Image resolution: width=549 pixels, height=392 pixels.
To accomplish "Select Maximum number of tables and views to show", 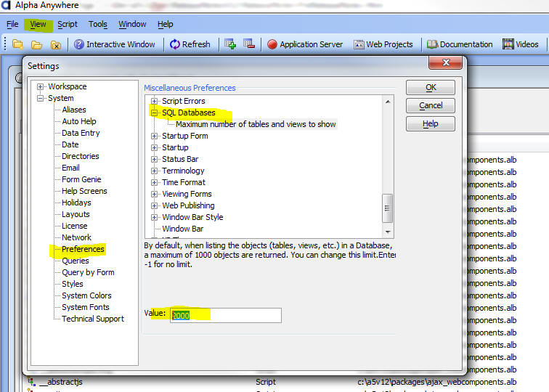I will (256, 124).
